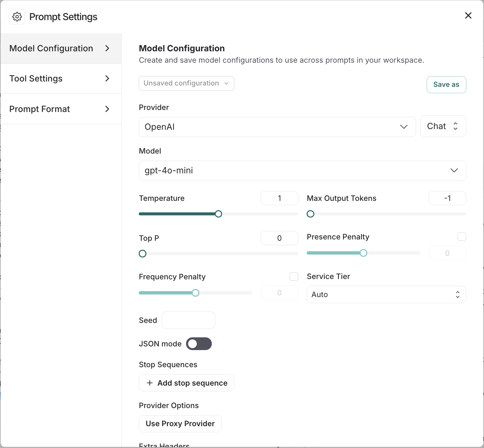
Task: Click into the Seed input field
Action: (x=188, y=320)
